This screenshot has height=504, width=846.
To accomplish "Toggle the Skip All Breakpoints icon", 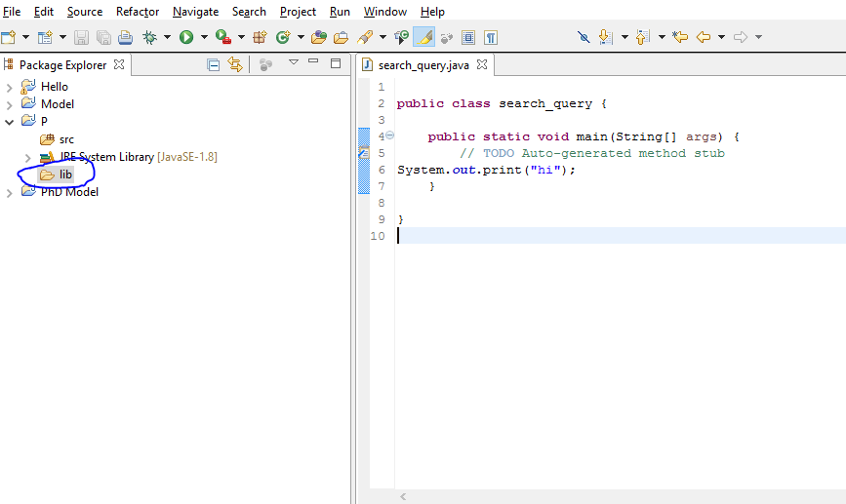I will pyautogui.click(x=584, y=37).
